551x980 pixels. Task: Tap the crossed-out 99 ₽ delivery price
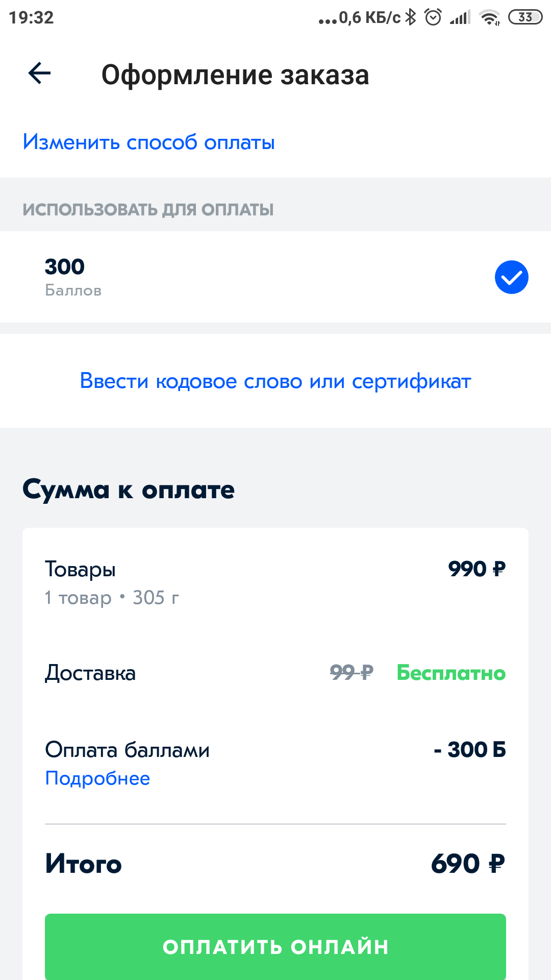tap(352, 673)
